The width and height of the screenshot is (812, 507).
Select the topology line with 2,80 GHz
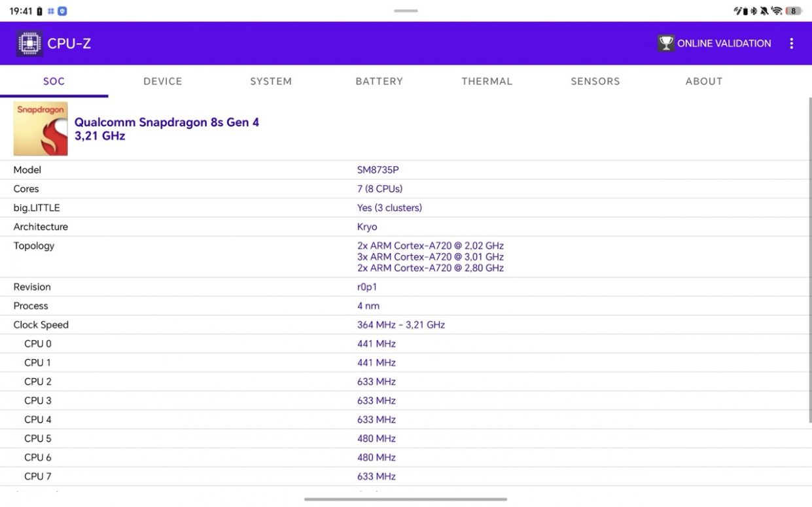pos(431,268)
